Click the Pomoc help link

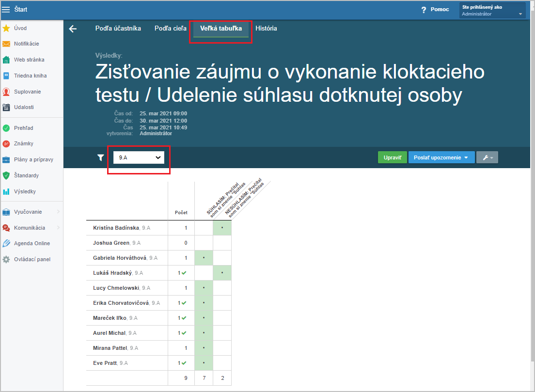click(x=440, y=10)
